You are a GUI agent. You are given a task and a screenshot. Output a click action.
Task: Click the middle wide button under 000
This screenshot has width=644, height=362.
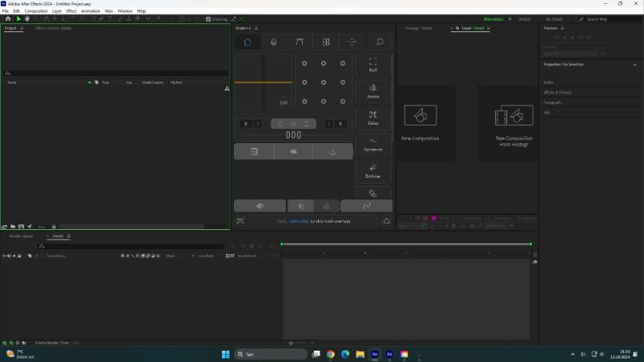293,151
